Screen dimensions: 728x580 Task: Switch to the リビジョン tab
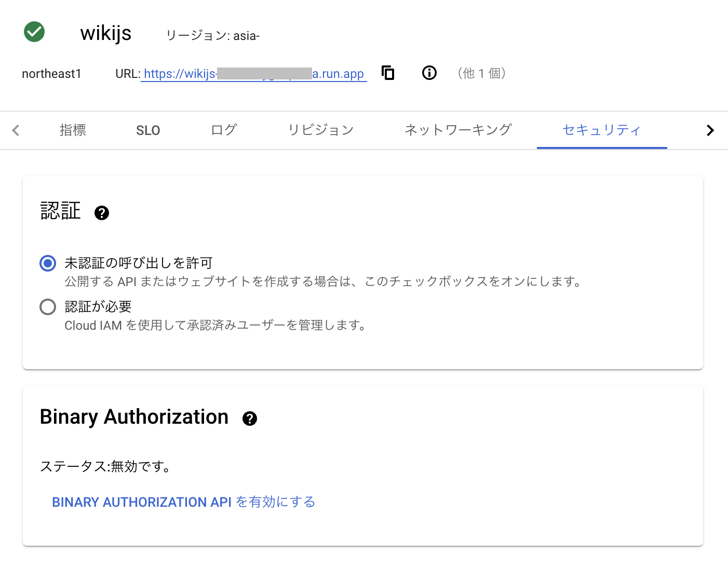click(320, 130)
